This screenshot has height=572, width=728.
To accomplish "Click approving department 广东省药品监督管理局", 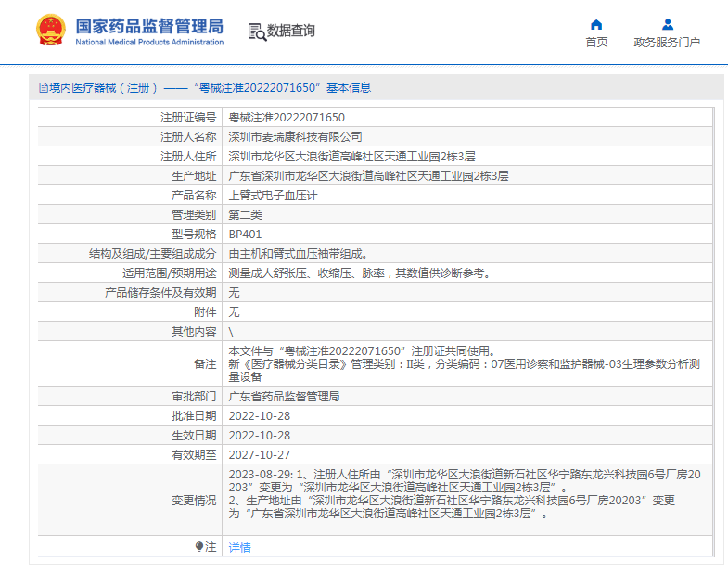I will click(x=284, y=397).
